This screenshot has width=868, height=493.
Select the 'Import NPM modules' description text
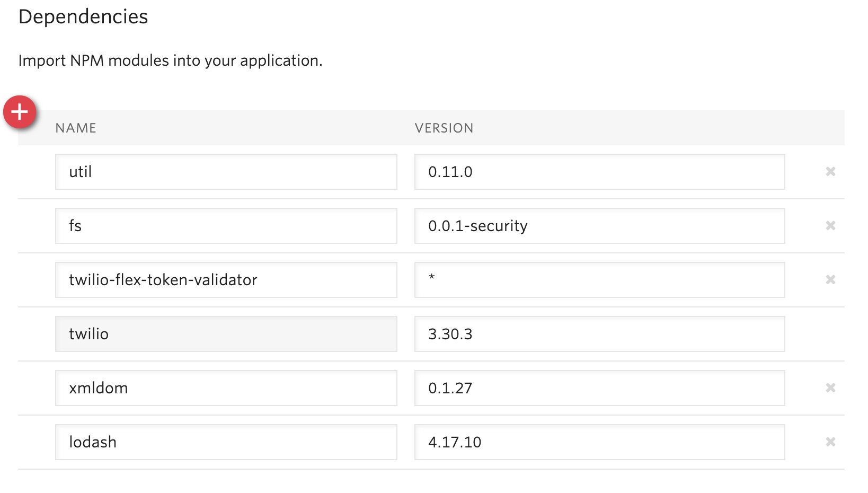(170, 61)
